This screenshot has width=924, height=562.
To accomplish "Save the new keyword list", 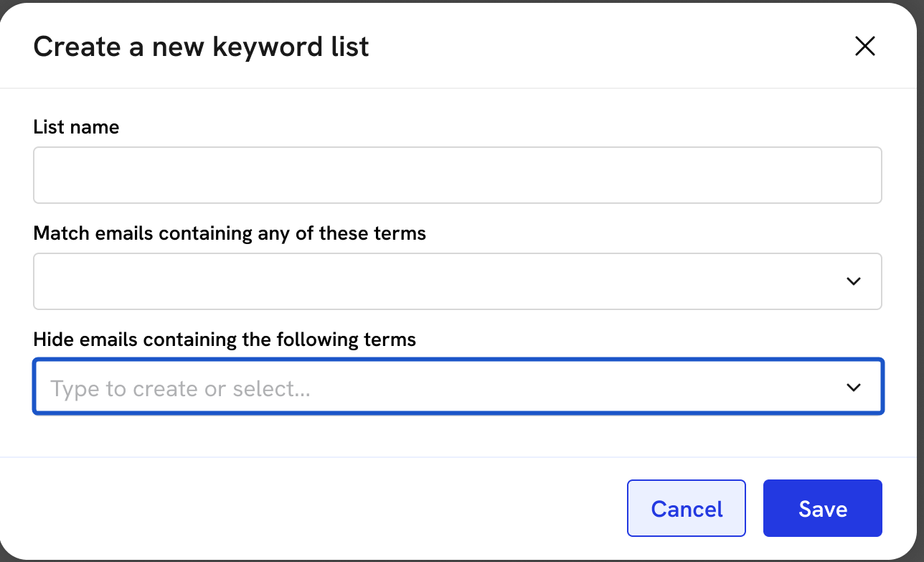I will 822,508.
